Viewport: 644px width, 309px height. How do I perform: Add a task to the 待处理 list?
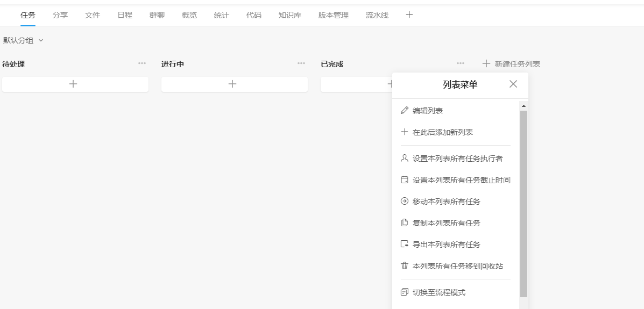coord(75,84)
